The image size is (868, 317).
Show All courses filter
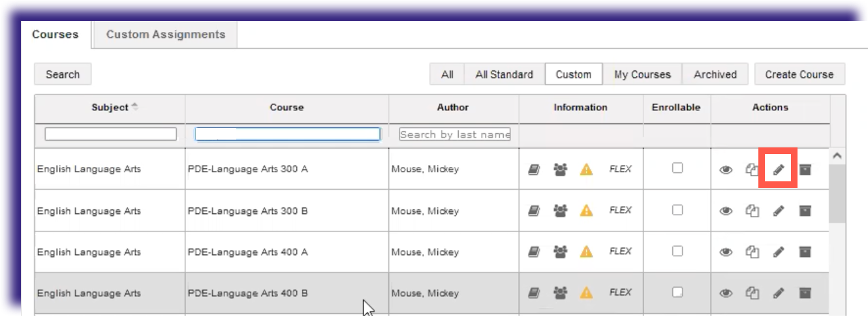pos(447,74)
